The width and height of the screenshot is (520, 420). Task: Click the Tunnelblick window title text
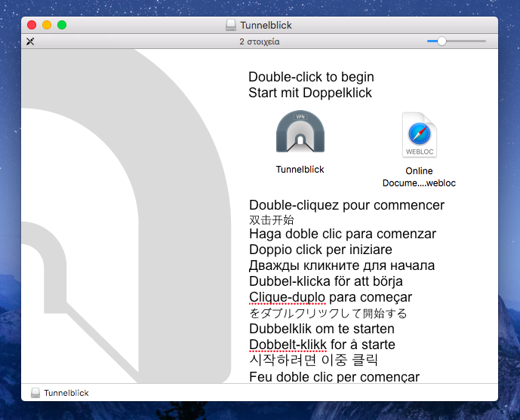point(266,25)
